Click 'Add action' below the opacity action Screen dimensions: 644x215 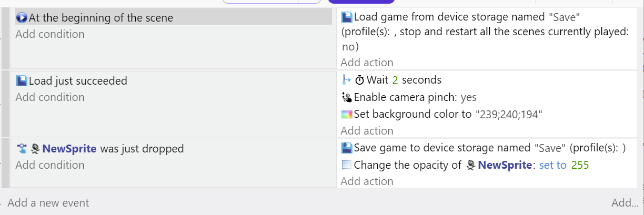pos(367,181)
